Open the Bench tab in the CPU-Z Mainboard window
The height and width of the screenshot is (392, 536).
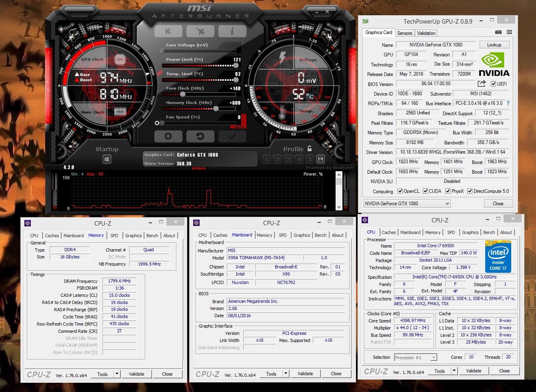point(320,235)
